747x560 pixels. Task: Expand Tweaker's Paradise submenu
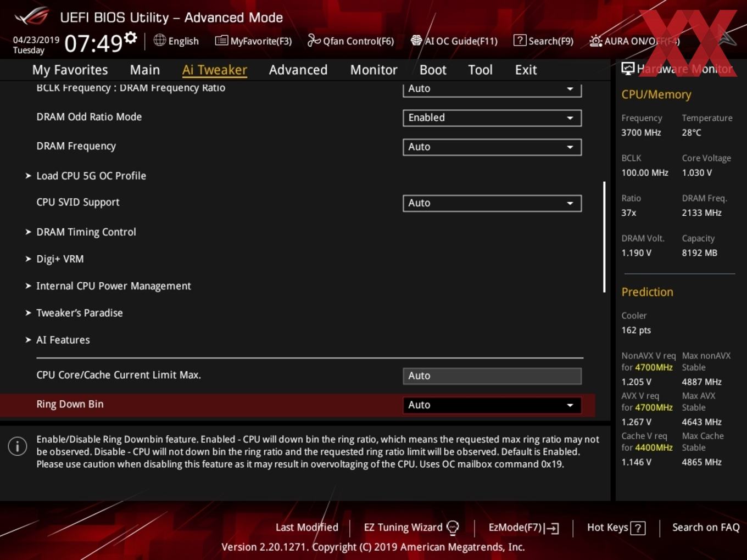(80, 312)
